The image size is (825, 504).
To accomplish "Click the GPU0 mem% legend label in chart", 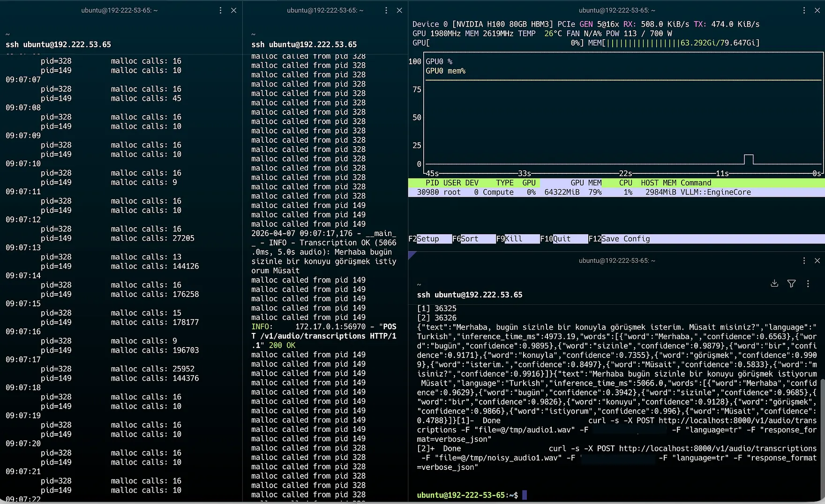I will tap(446, 71).
